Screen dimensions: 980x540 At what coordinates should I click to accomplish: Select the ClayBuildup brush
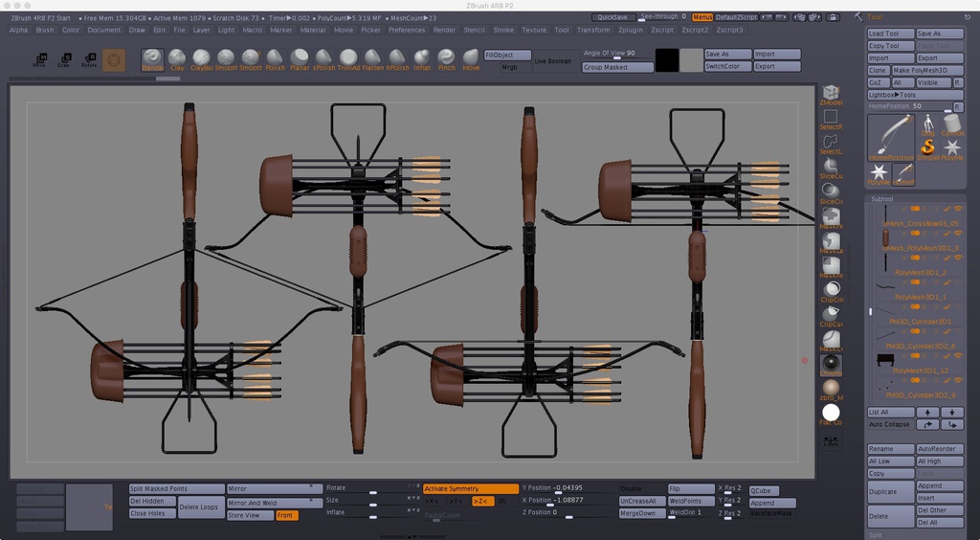201,60
